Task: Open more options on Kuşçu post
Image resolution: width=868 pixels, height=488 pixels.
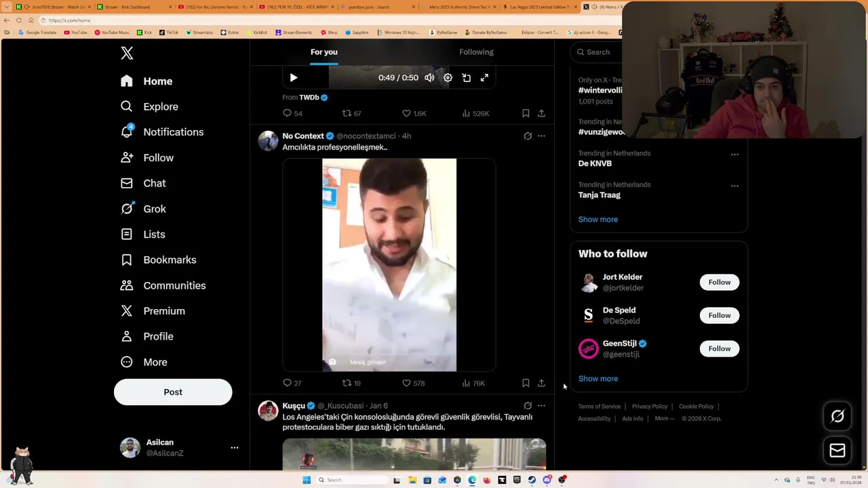Action: tap(541, 406)
